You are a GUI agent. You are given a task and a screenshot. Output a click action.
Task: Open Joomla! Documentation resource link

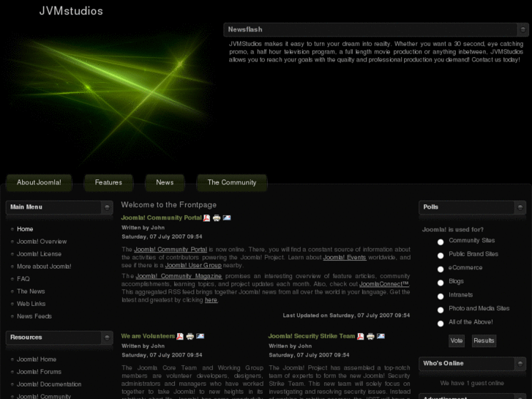coord(49,384)
